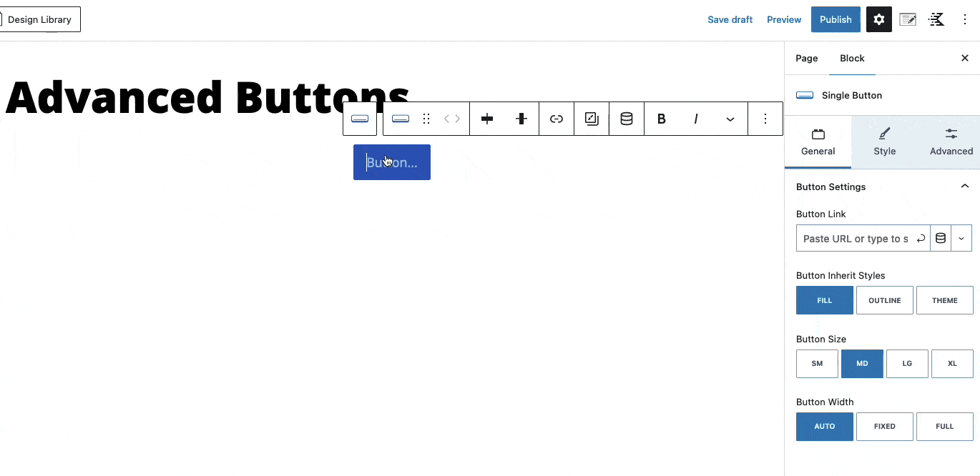
Task: Select OUTLINE button inherit style
Action: tap(885, 300)
